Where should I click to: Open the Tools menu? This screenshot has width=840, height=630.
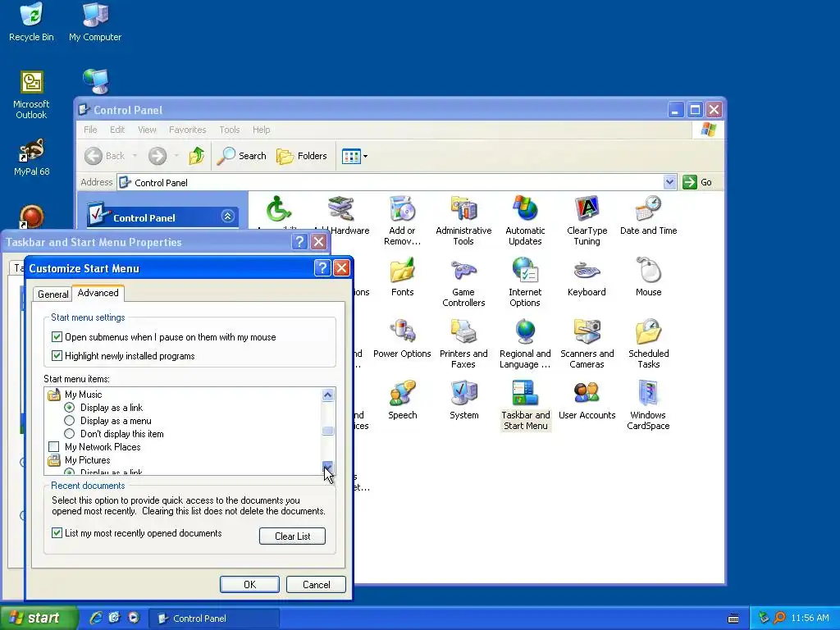coord(230,130)
